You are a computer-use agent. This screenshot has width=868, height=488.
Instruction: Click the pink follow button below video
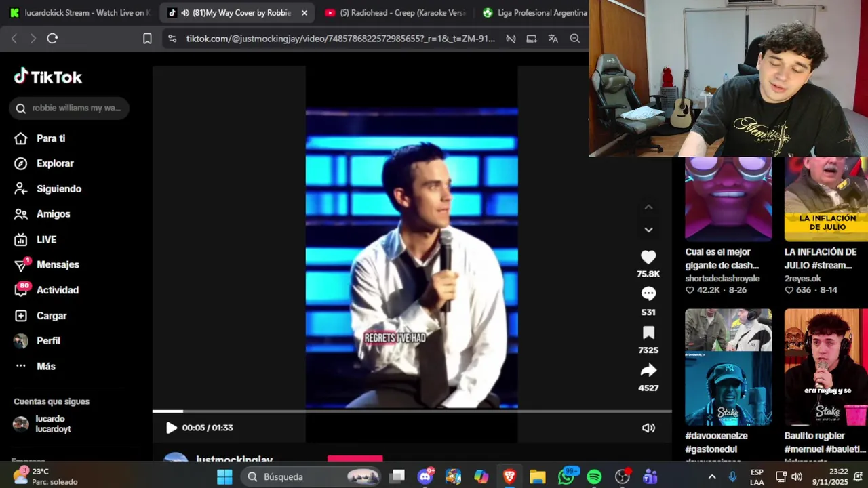[x=355, y=459]
